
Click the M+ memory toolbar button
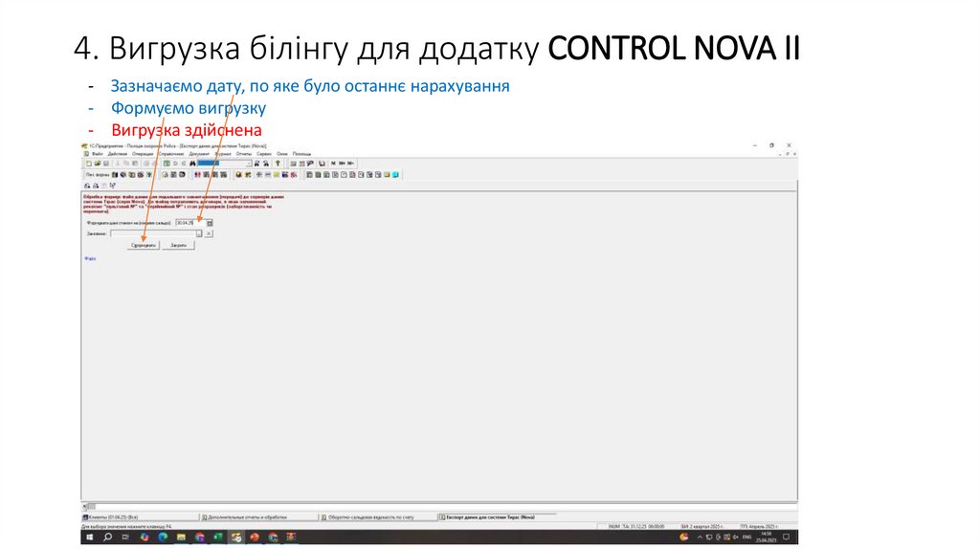coord(342,163)
